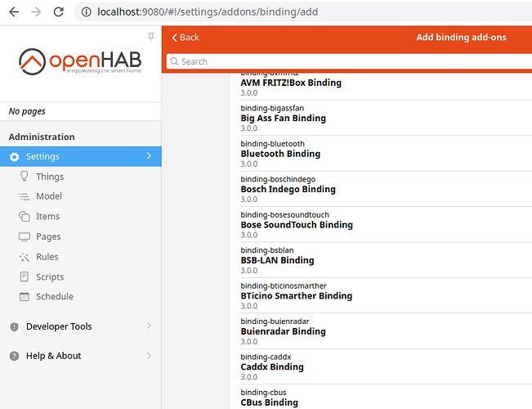Click the Pages monitor icon
The width and height of the screenshot is (532, 409).
[x=24, y=236]
